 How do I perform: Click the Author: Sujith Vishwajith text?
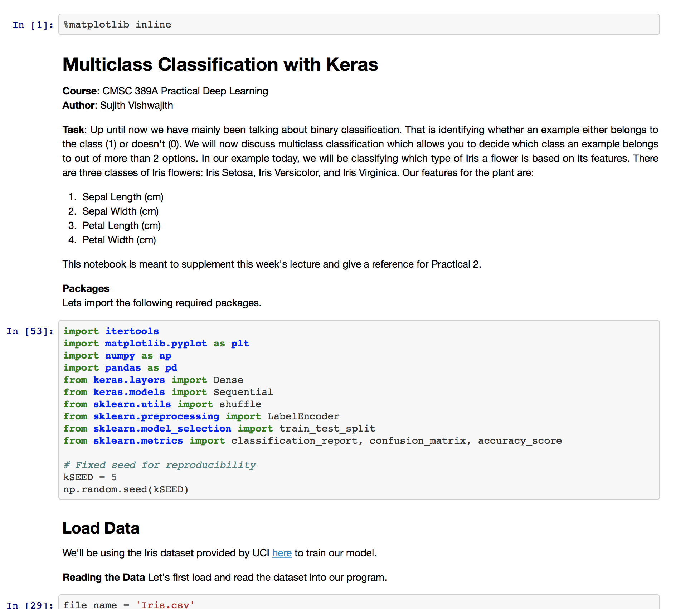coord(118,106)
